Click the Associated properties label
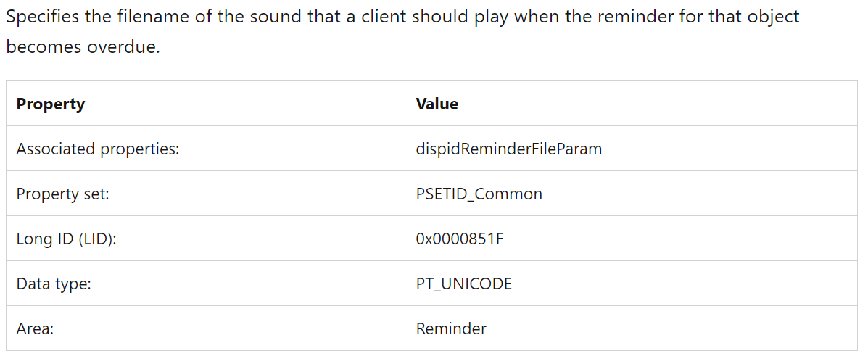The width and height of the screenshot is (868, 364). pyautogui.click(x=98, y=149)
